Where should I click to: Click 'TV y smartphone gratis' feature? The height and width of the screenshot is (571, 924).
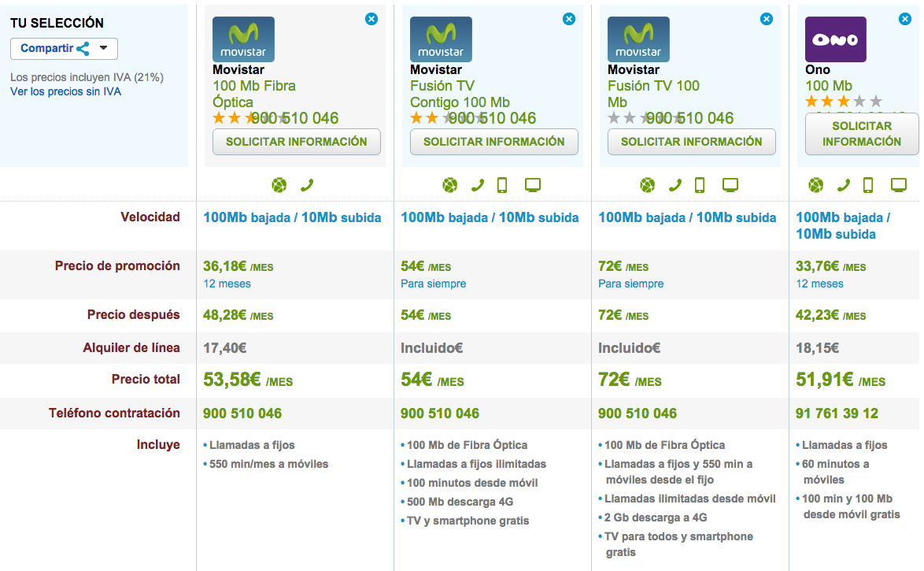pos(468,521)
